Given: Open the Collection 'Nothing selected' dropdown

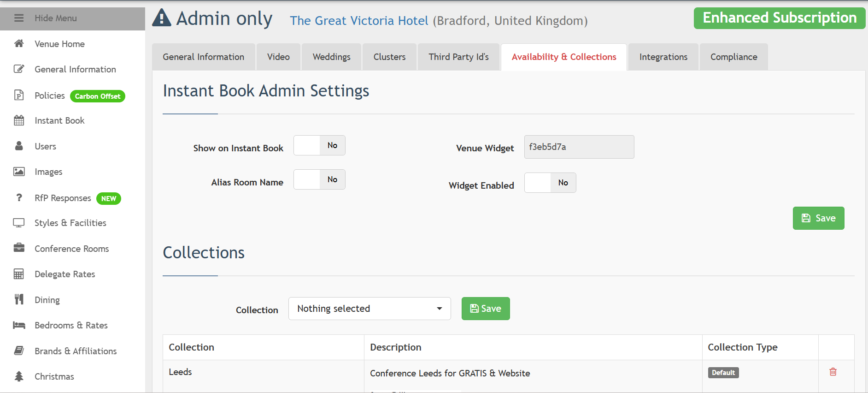Looking at the screenshot, I should (x=369, y=309).
